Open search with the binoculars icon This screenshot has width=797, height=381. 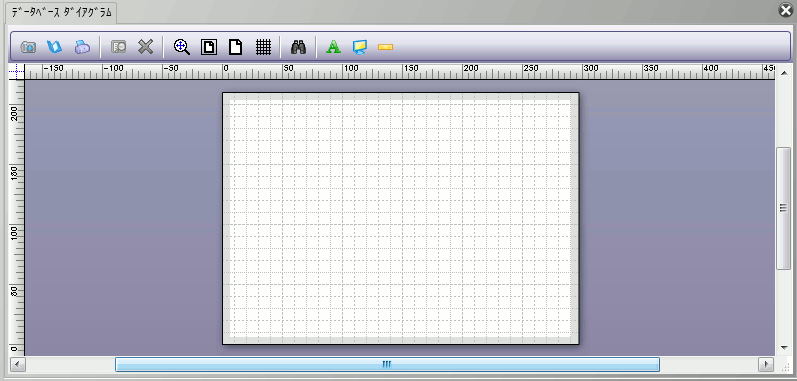(298, 47)
